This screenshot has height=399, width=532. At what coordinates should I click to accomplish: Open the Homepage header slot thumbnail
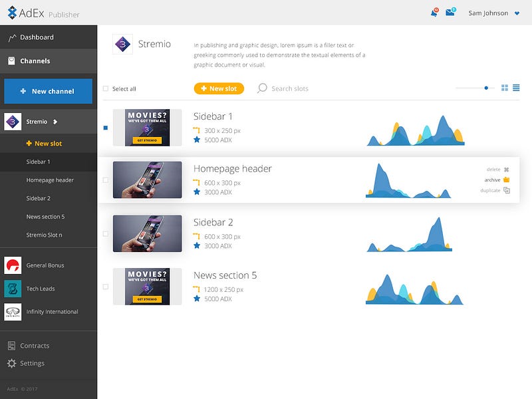(147, 180)
